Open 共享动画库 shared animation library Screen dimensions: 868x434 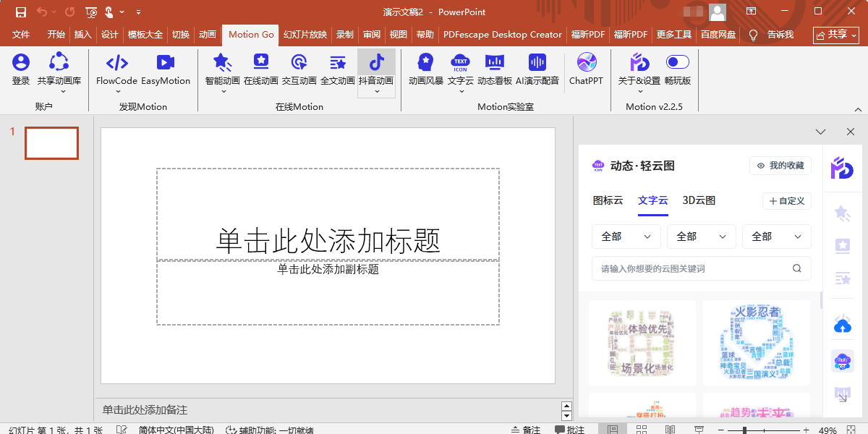(x=59, y=72)
